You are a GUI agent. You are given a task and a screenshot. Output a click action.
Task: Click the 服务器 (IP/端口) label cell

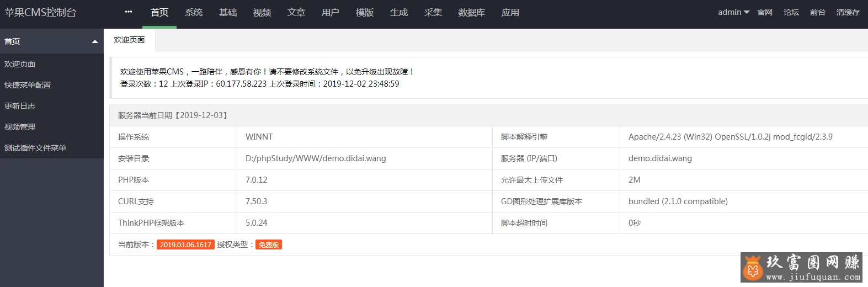556,158
